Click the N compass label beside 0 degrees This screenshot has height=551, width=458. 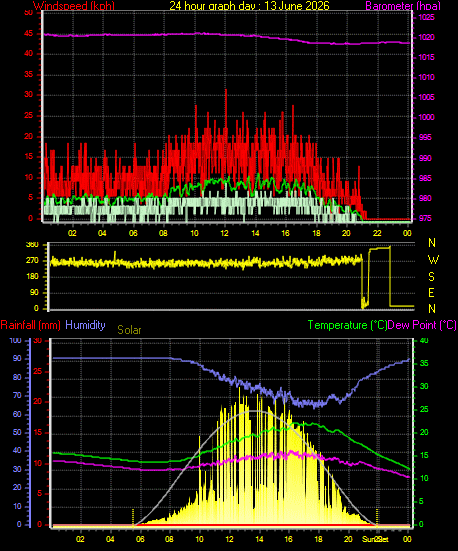[432, 309]
